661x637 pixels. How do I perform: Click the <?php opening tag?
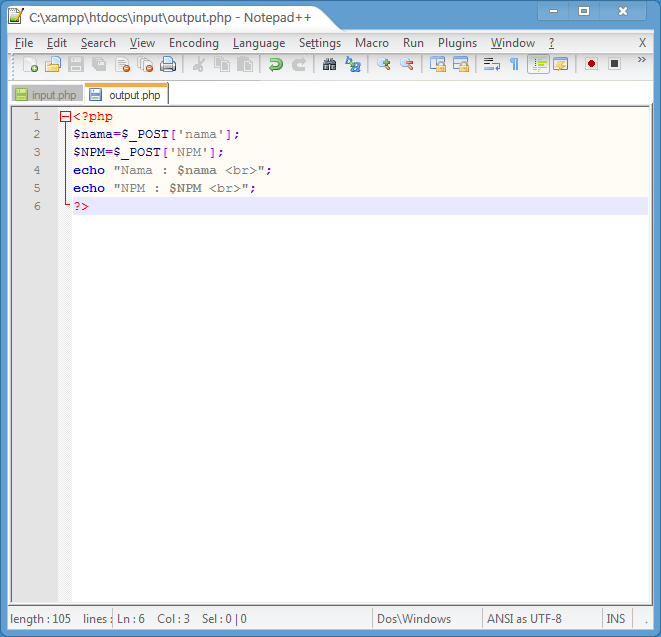point(93,116)
